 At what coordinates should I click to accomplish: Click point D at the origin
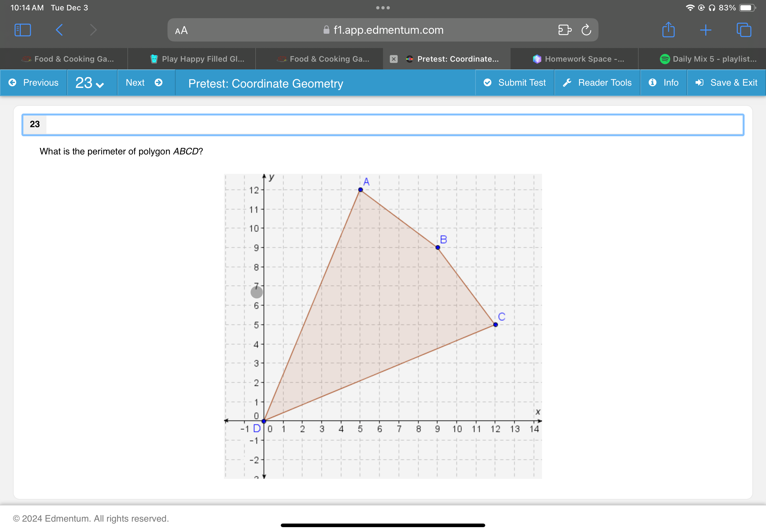[264, 421]
